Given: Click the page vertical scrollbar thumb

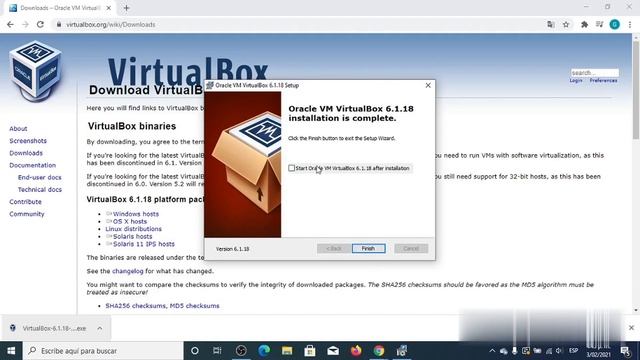Looking at the screenshot, I should [x=636, y=90].
